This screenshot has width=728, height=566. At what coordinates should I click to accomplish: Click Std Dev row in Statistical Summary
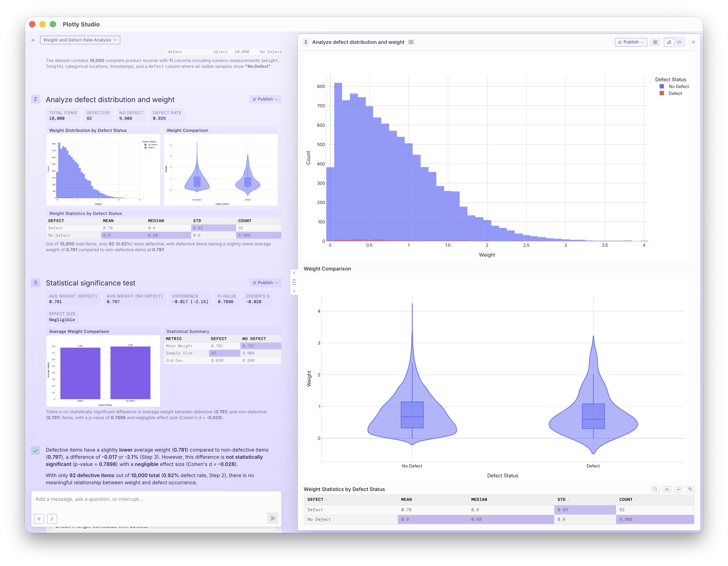click(223, 360)
